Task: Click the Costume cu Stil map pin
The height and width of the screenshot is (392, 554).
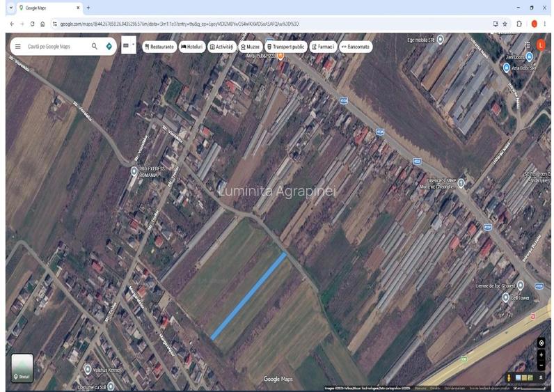Action: (111, 386)
